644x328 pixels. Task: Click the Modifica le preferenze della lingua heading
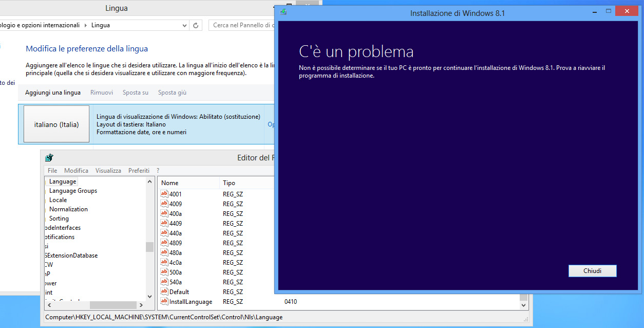[87, 49]
